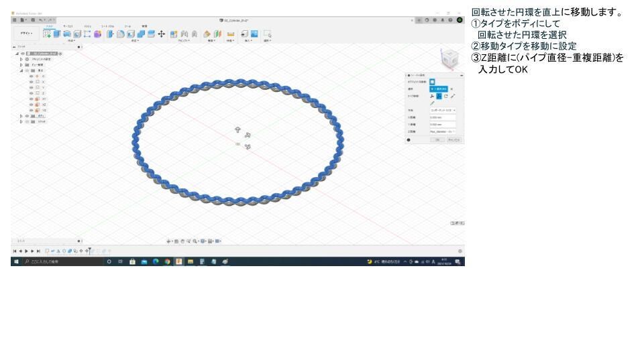Click the Z distance input field

(x=443, y=132)
